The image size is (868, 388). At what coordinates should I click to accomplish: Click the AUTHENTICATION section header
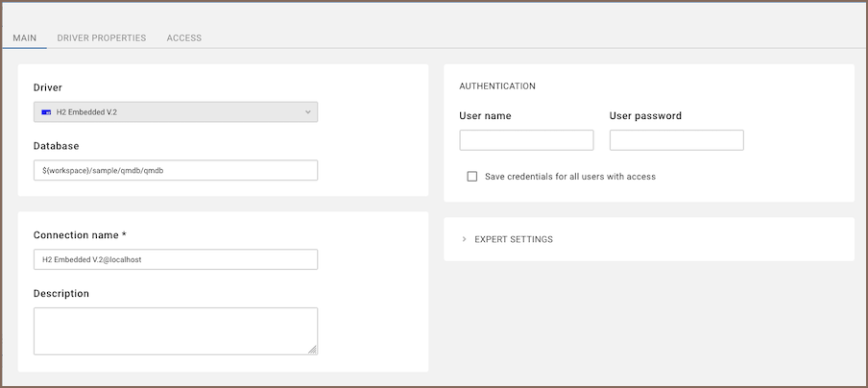pos(496,86)
